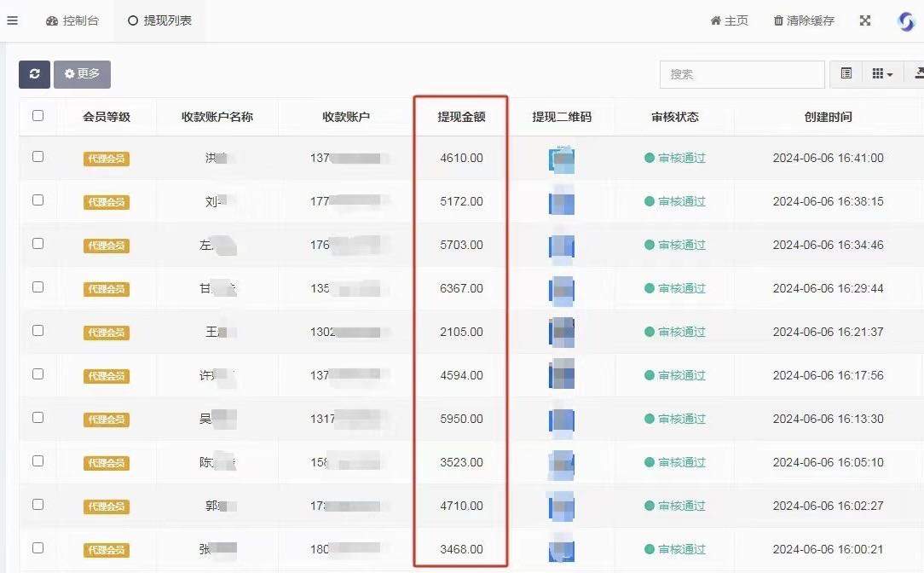The width and height of the screenshot is (924, 573).
Task: Click the hamburger menu icon
Action: point(12,20)
